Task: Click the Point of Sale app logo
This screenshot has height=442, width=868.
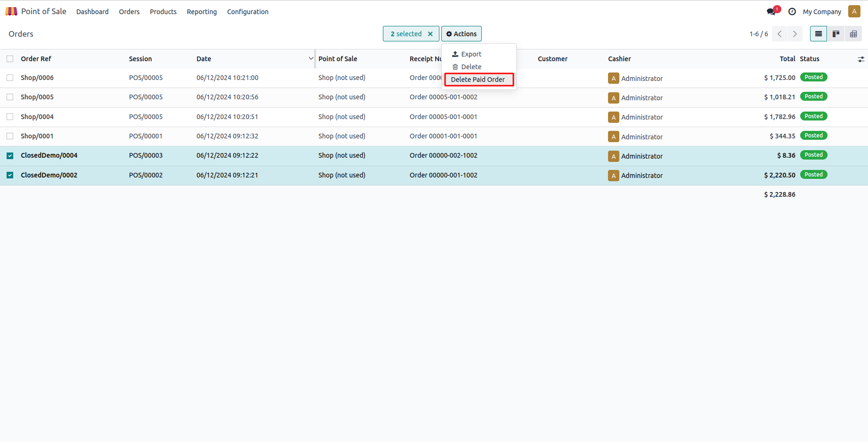Action: click(11, 11)
